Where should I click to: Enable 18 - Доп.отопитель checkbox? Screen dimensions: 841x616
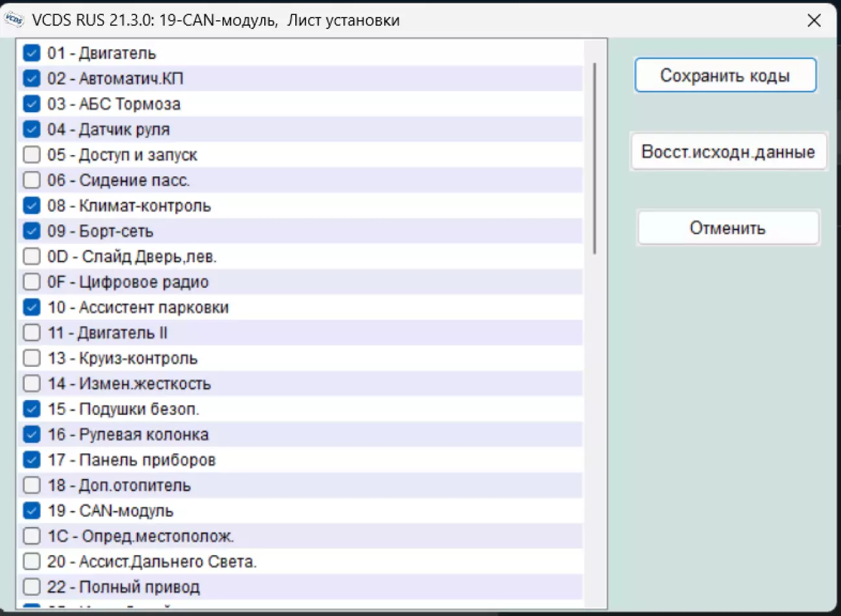point(32,485)
